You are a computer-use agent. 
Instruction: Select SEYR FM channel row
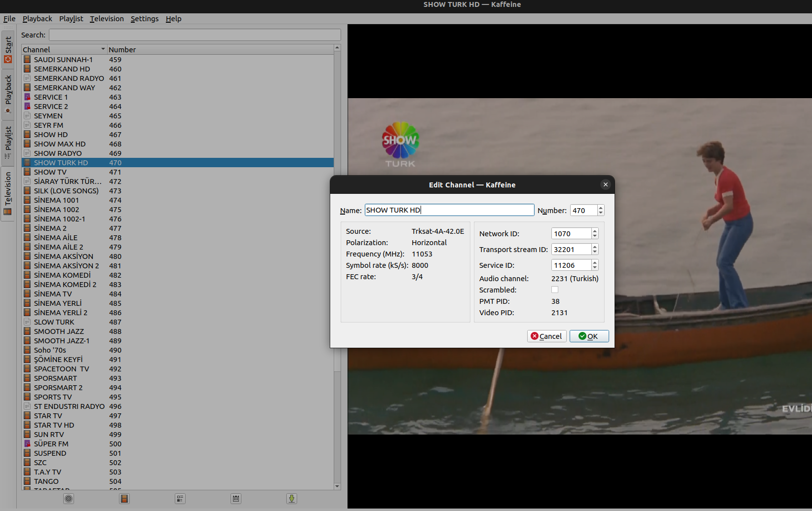[178, 125]
